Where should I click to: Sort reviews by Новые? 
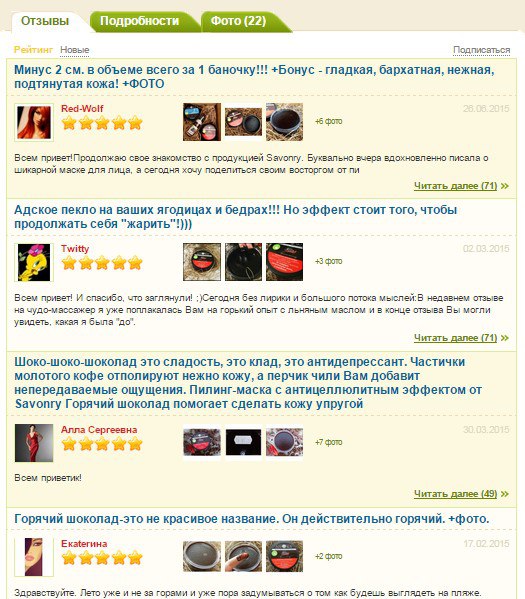click(75, 50)
